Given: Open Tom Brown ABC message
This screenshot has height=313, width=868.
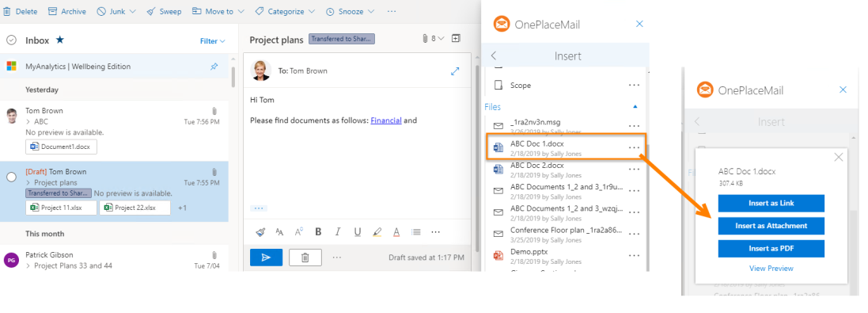Looking at the screenshot, I should pos(114,131).
